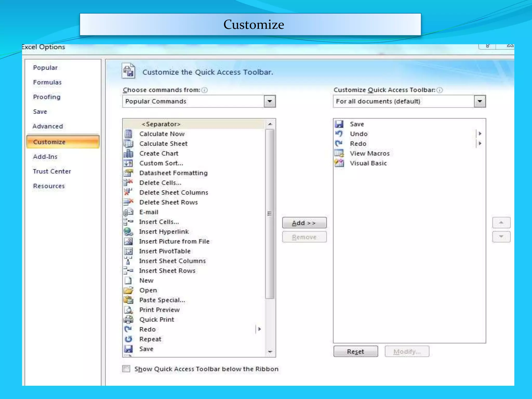The height and width of the screenshot is (399, 532).
Task: Click the Visual Basic icon in toolbar list
Action: (x=339, y=163)
